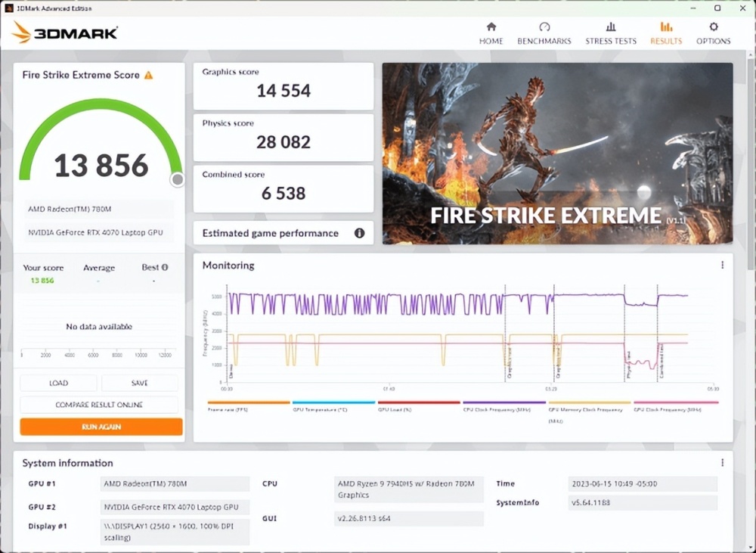
Task: Click the No data available message
Action: pos(99,327)
